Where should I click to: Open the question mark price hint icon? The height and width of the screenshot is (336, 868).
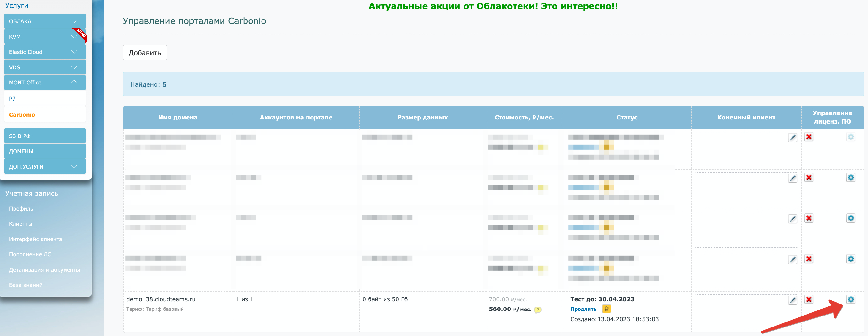point(538,310)
